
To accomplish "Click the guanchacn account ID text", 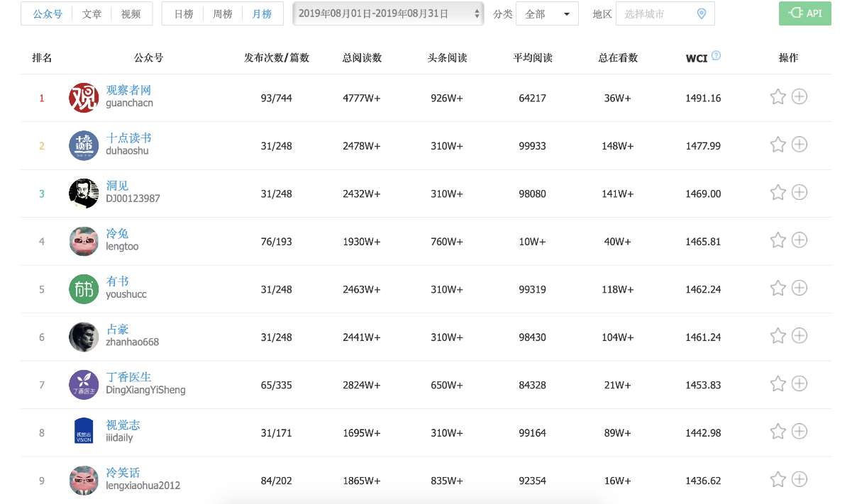I will 129,103.
